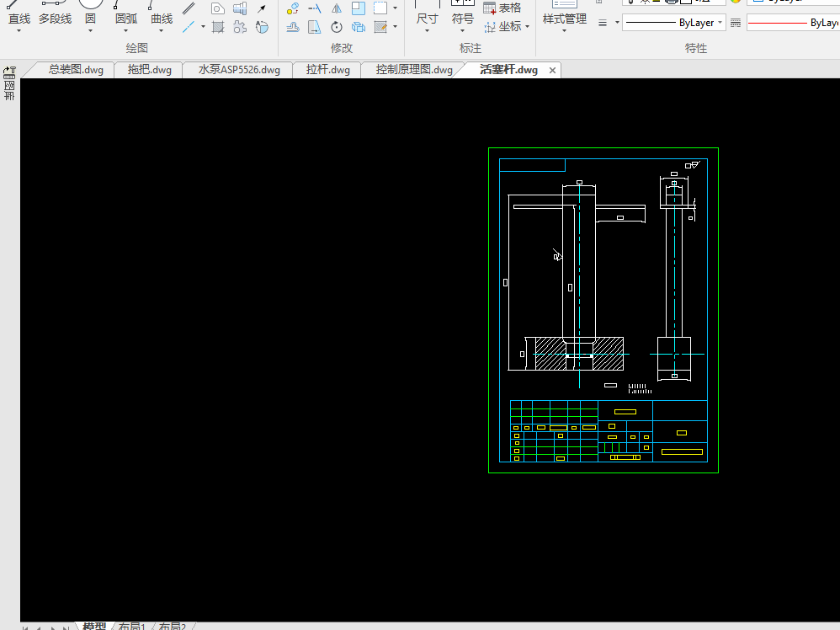Viewport: 840px width, 630px height.
Task: Activate the 圆弧 arc tool
Action: pos(126,18)
